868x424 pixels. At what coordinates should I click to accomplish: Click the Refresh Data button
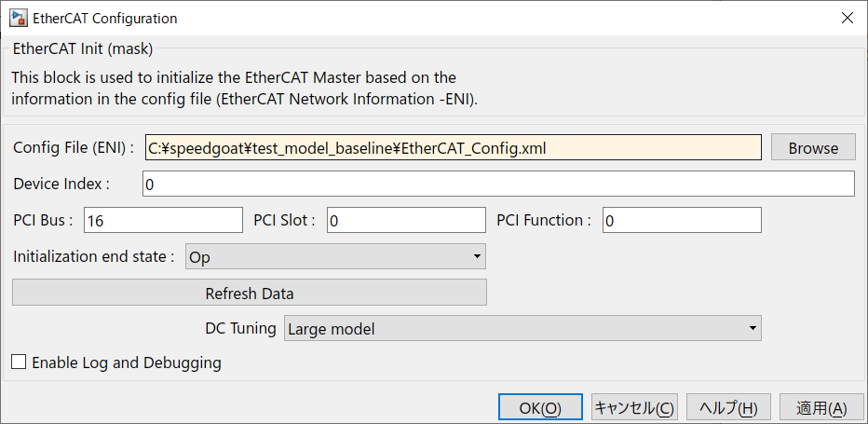click(250, 293)
